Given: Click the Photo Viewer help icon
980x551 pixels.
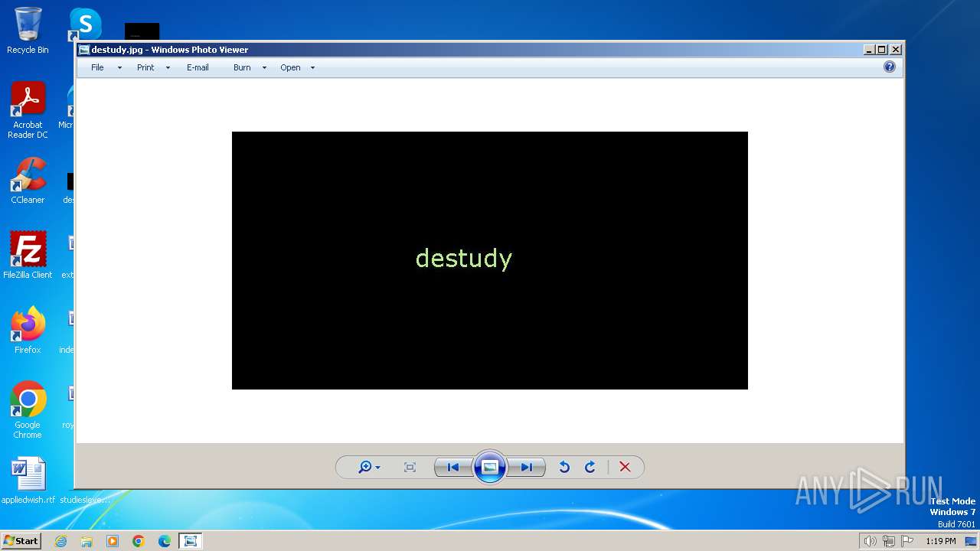Looking at the screenshot, I should (x=890, y=67).
